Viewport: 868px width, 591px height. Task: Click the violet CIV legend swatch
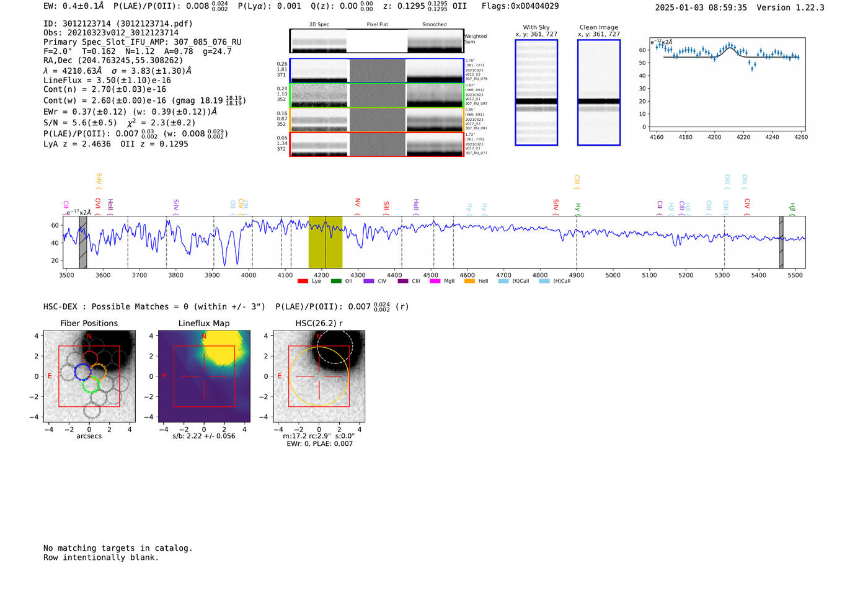pos(369,282)
